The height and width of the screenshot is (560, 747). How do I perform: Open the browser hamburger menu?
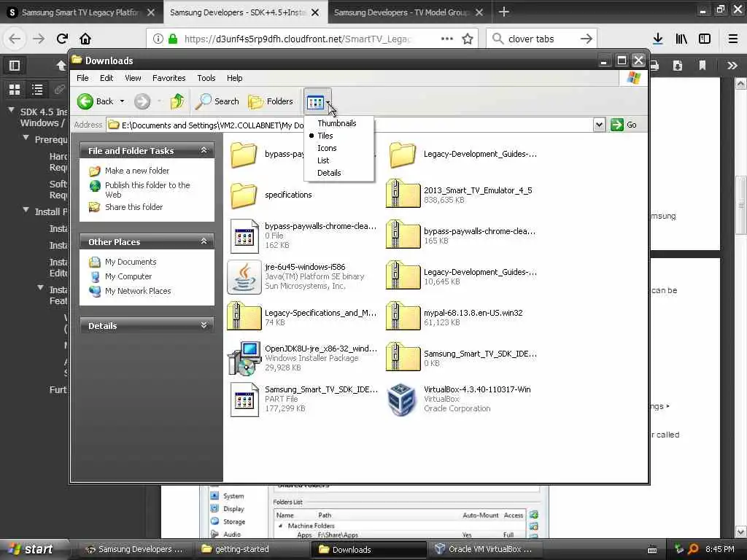733,39
